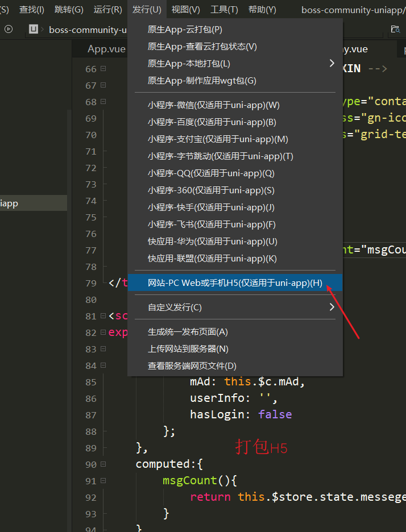Select 原生App-查看云打包状态(V)
406x532 pixels.
[235, 47]
